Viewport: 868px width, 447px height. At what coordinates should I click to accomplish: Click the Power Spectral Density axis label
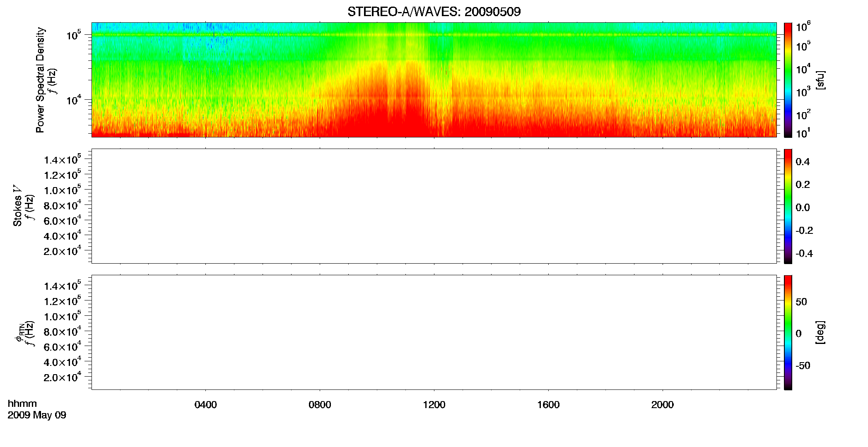[x=40, y=80]
